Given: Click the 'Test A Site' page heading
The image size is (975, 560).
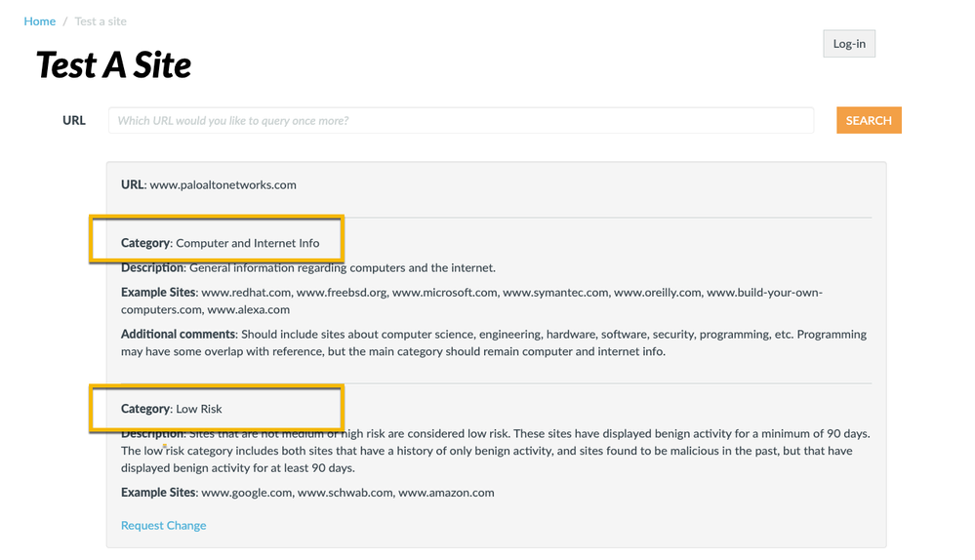Looking at the screenshot, I should [113, 64].
